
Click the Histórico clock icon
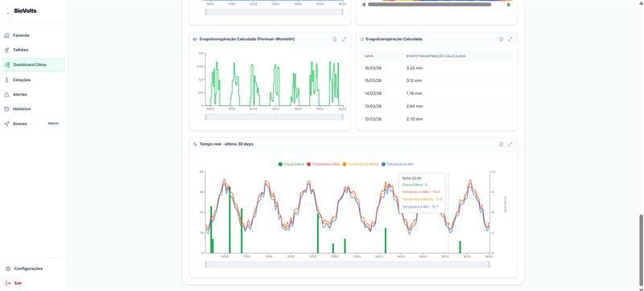pos(6,109)
